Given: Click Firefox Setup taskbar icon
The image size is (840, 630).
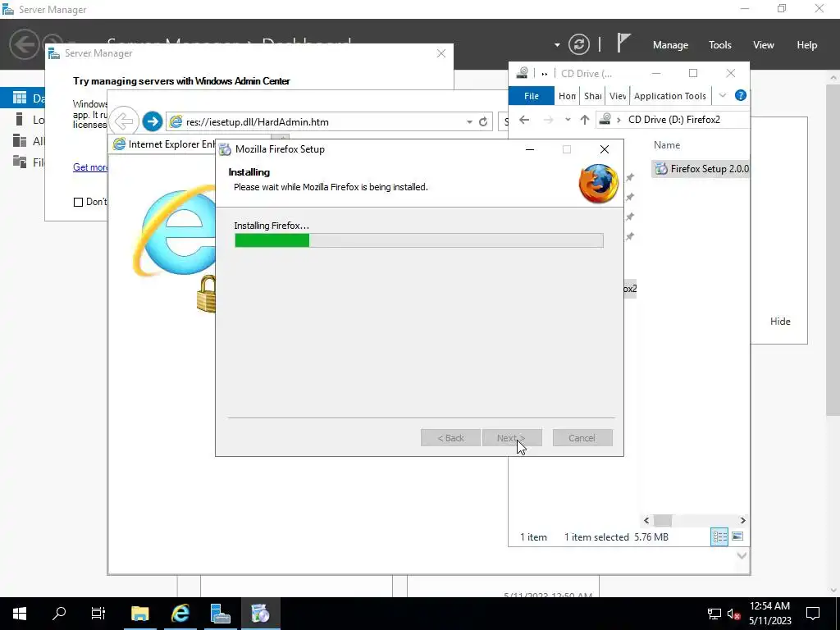Looking at the screenshot, I should click(260, 614).
